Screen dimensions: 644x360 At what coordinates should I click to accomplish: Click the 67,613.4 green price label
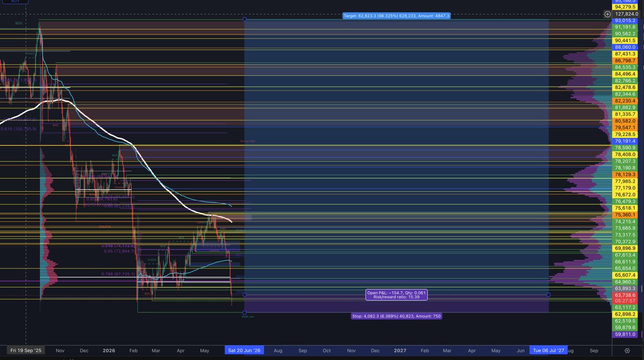pyautogui.click(x=625, y=255)
